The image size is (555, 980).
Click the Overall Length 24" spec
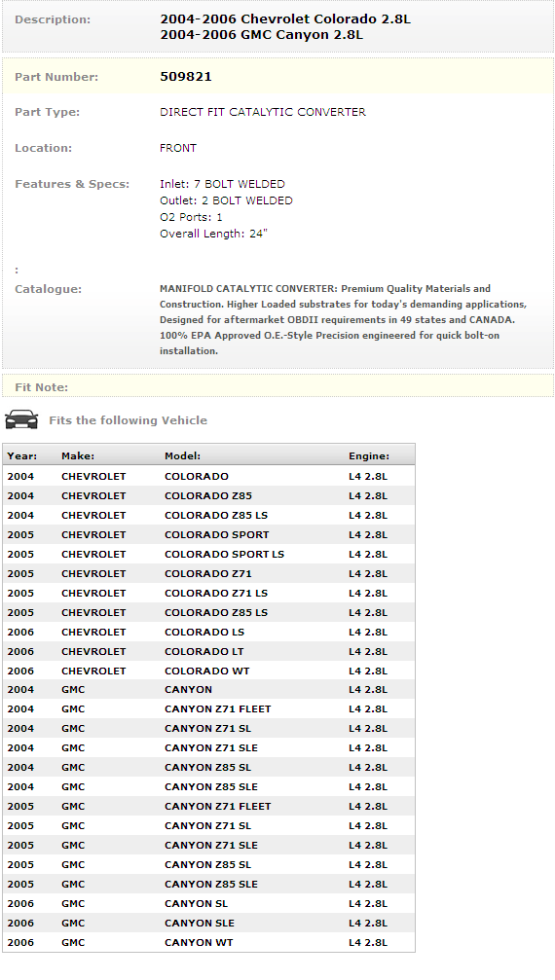pyautogui.click(x=213, y=234)
